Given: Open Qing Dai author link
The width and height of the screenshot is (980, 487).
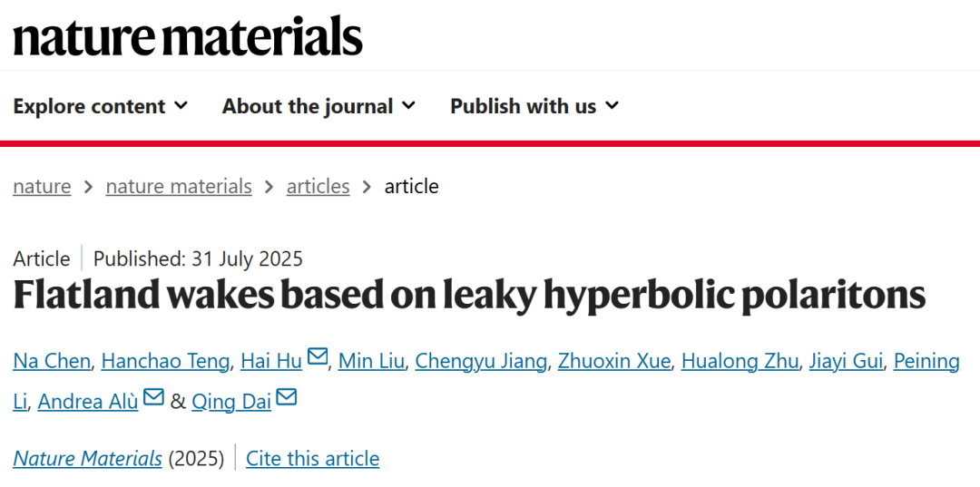Looking at the screenshot, I should [x=231, y=401].
